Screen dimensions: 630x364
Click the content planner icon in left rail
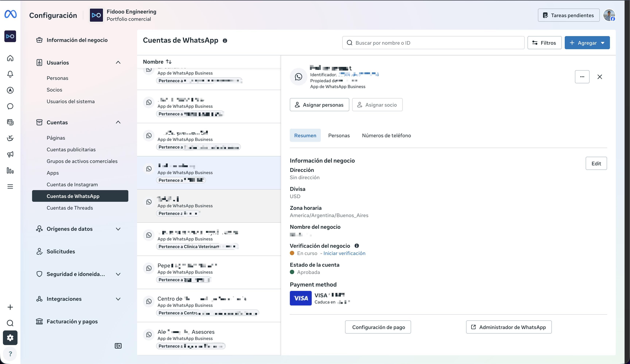point(10,122)
